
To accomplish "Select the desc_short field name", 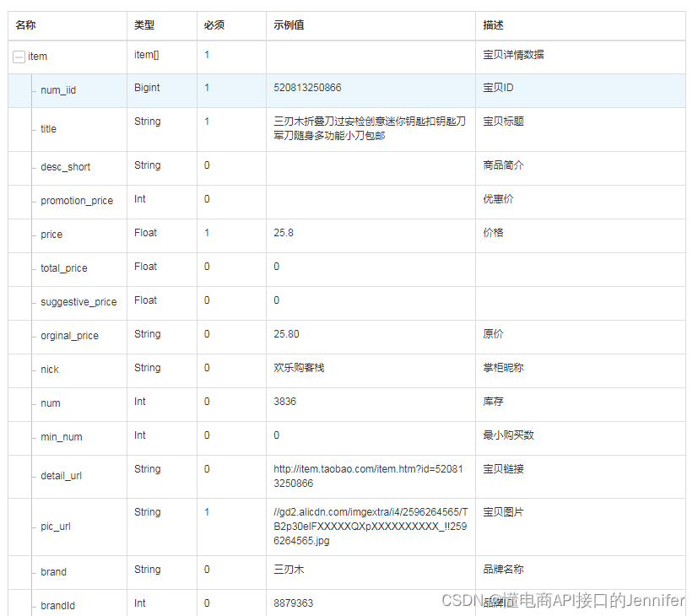I will click(66, 167).
